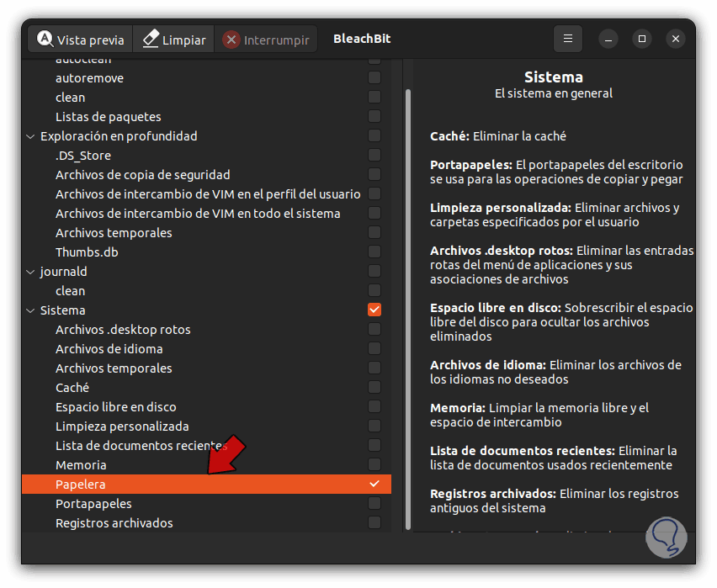Screen dimensions: 717x588
Task: Click the 'Memoria:' description paragraph
Action: click(539, 415)
